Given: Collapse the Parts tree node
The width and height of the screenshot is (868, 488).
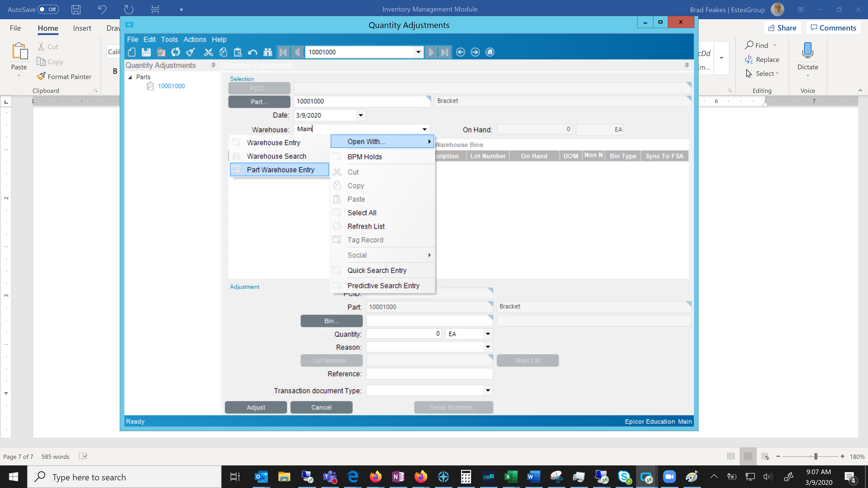Looking at the screenshot, I should click(x=130, y=77).
